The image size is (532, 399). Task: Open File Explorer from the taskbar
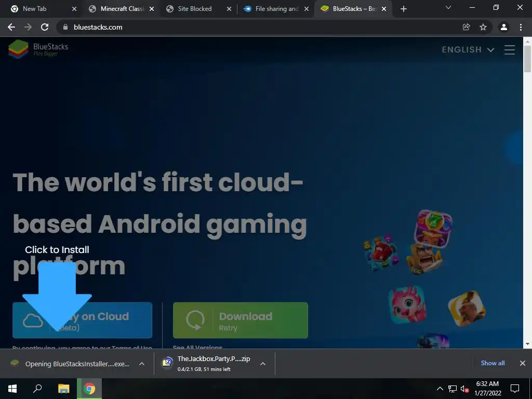[x=63, y=389]
